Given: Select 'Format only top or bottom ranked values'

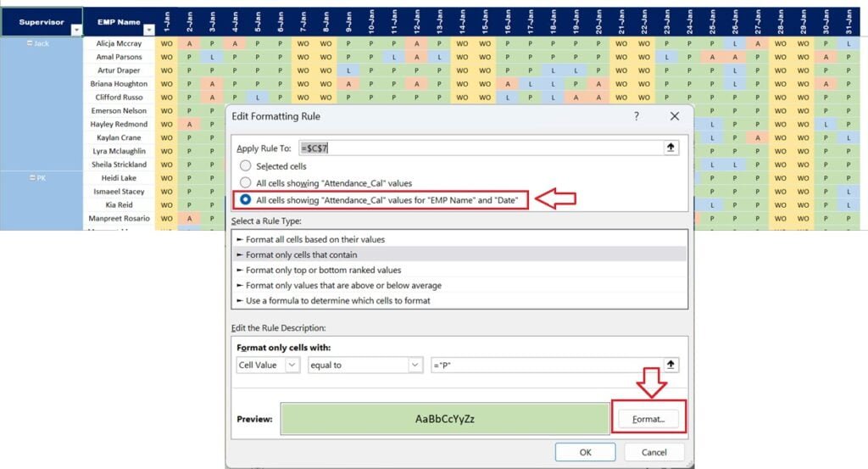Looking at the screenshot, I should coord(459,271).
